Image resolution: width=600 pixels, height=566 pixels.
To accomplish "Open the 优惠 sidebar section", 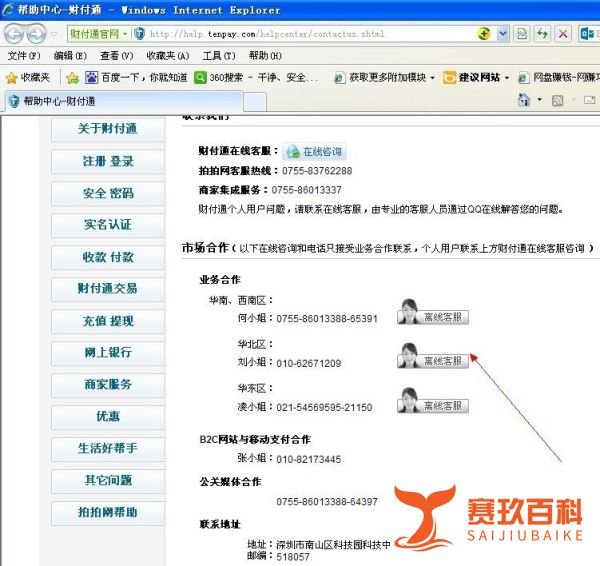I will [108, 416].
